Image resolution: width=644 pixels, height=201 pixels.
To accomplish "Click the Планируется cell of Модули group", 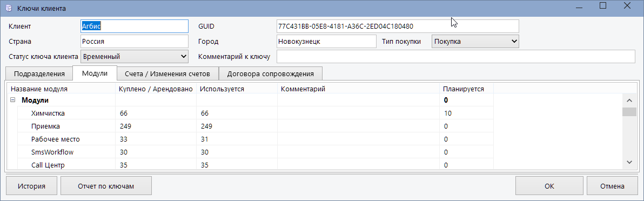I will [467, 100].
